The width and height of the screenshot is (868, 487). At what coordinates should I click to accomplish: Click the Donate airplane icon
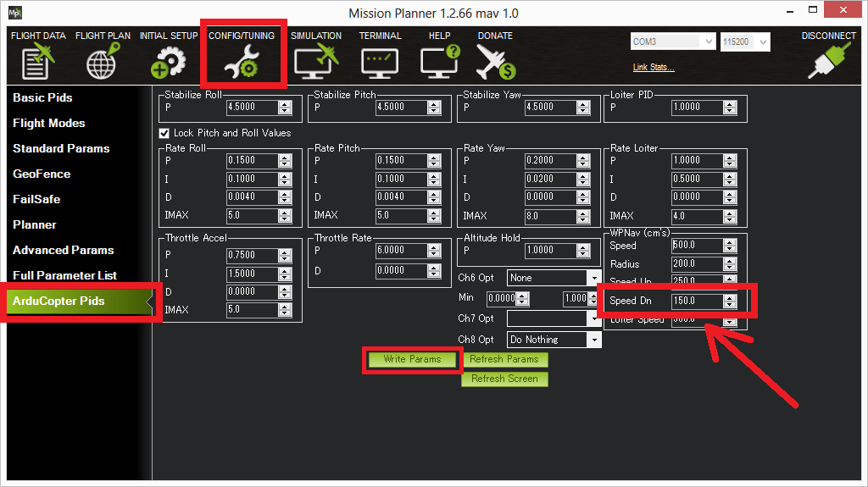[495, 62]
